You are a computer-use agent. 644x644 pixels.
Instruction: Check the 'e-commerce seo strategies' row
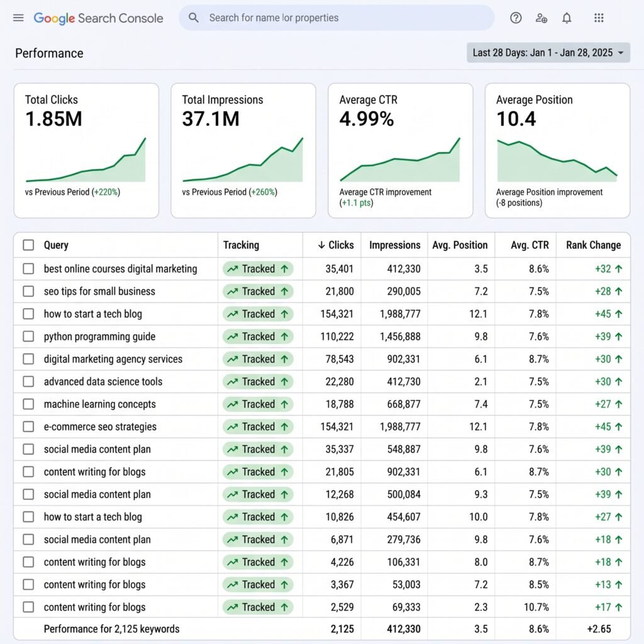tap(28, 427)
